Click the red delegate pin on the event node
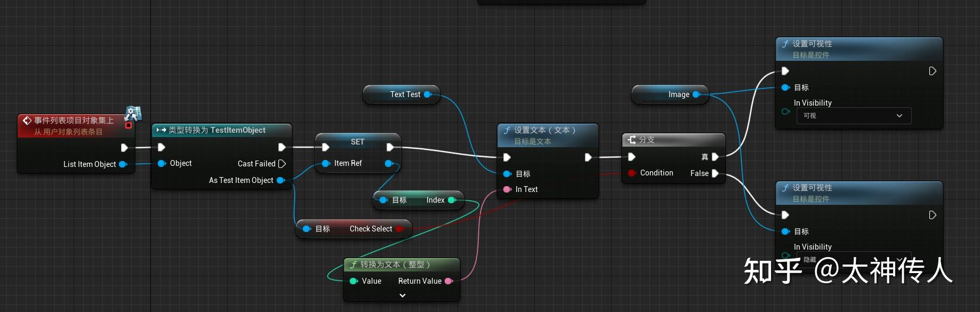 (x=128, y=125)
